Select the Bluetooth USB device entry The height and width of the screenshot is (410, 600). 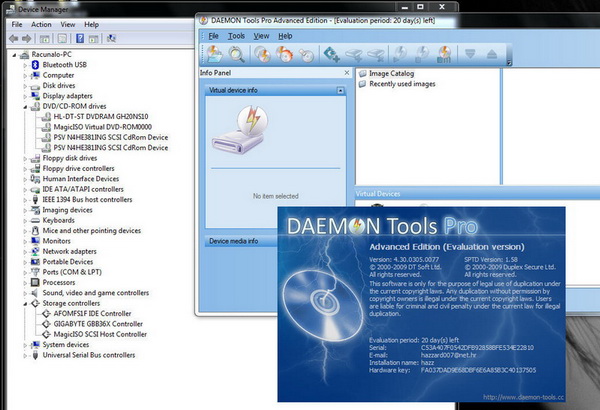coord(65,65)
